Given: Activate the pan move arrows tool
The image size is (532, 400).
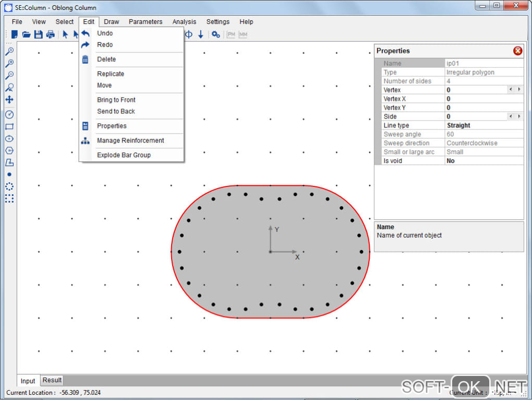Looking at the screenshot, I should [x=9, y=100].
